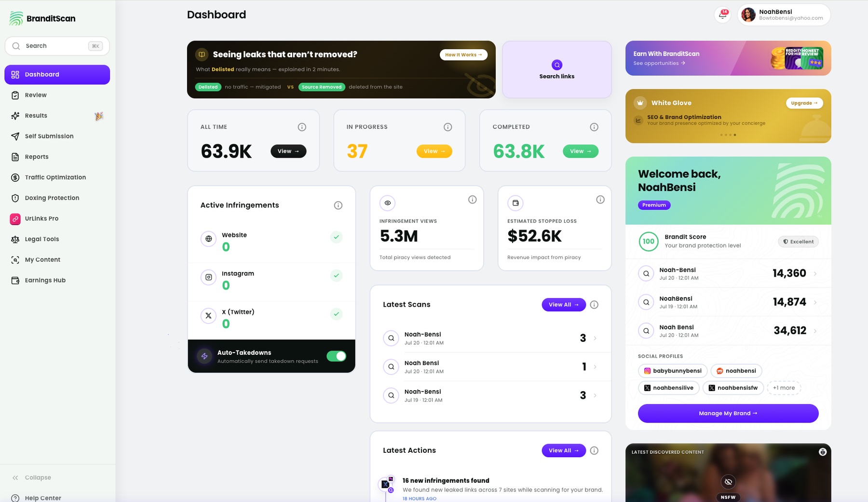Click the White Glove crown icon
This screenshot has height=502, width=868.
click(640, 103)
